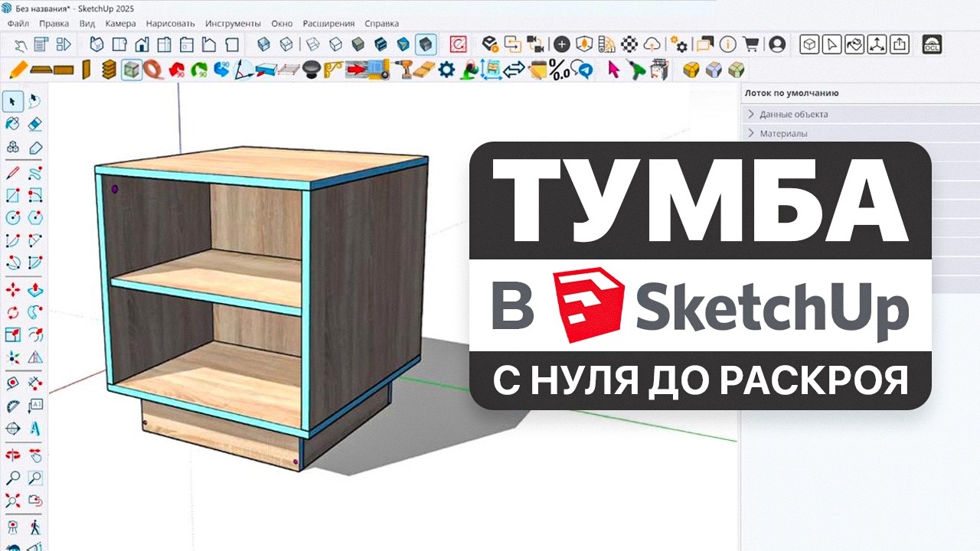980x551 pixels.
Task: Open the Инструменты menu
Action: coord(233,24)
